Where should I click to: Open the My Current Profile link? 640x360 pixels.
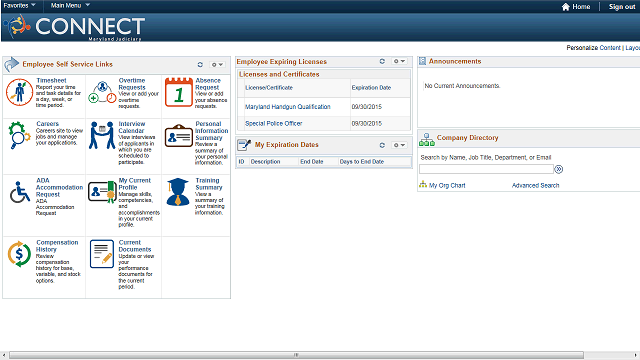(x=134, y=184)
